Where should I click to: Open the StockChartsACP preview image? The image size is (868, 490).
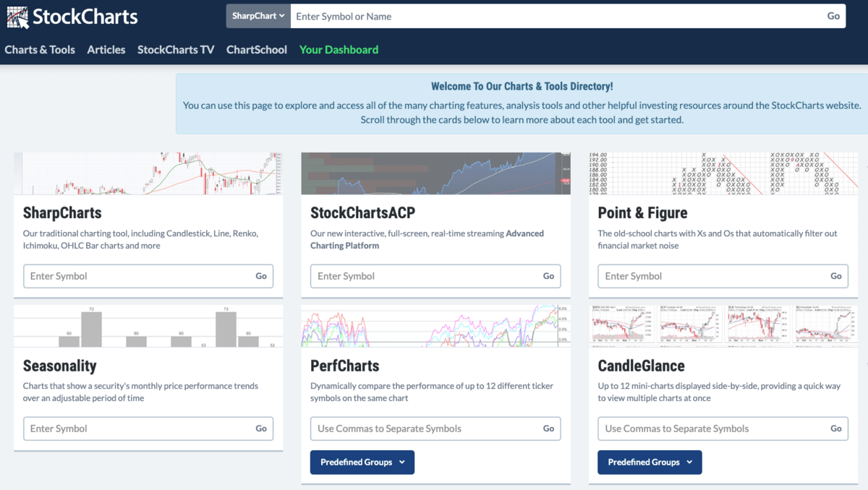(x=435, y=173)
